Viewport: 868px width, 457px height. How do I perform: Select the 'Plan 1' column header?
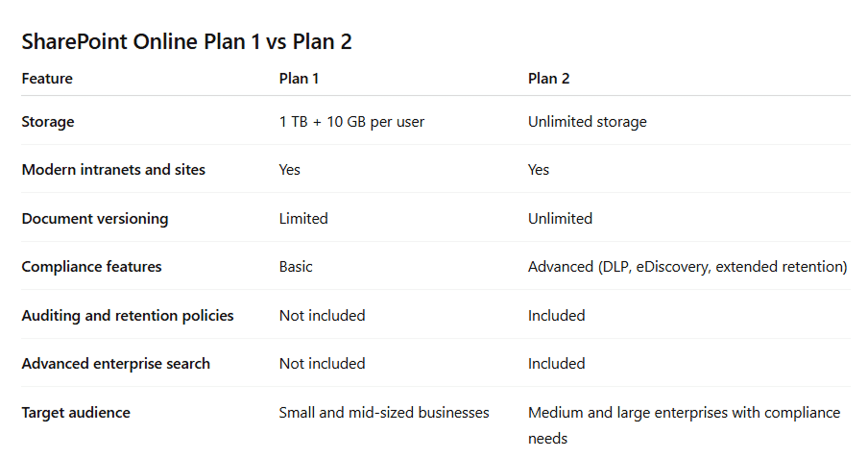click(300, 79)
